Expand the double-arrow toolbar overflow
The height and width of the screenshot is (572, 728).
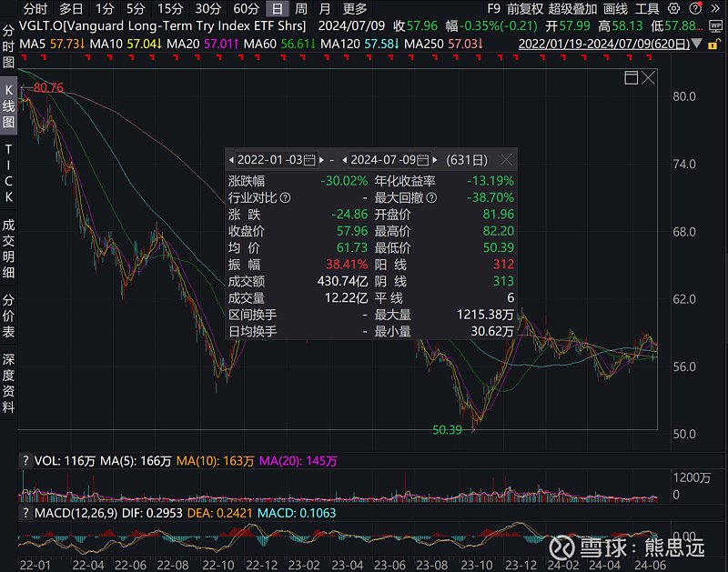click(x=715, y=8)
